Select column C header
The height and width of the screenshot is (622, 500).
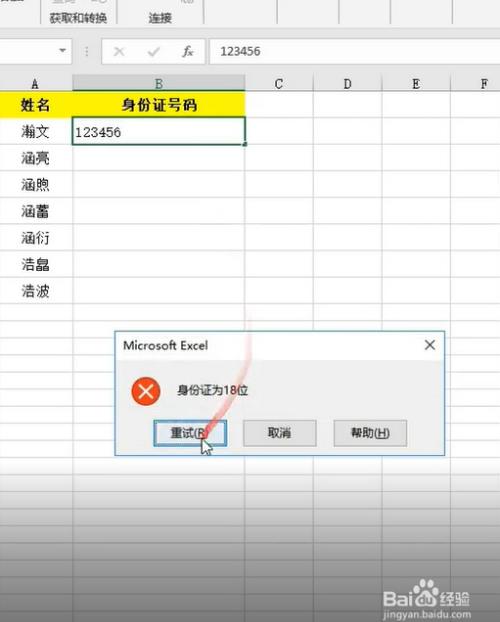pyautogui.click(x=279, y=84)
